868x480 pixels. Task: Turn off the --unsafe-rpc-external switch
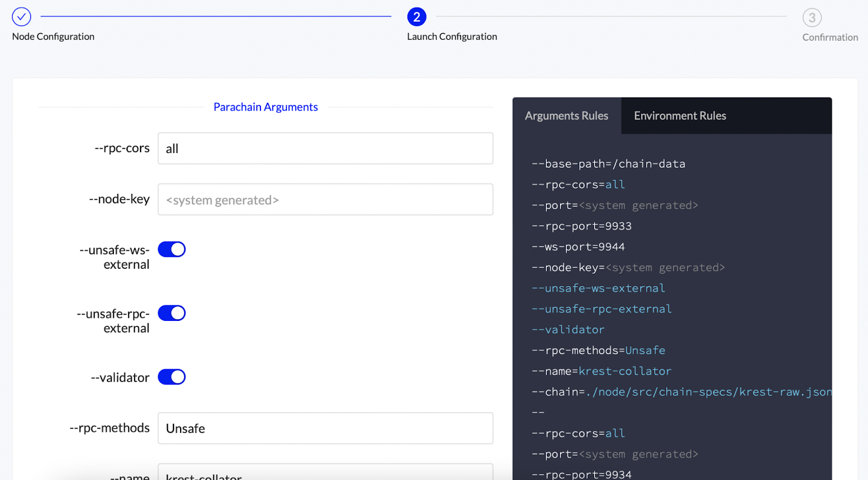[171, 313]
